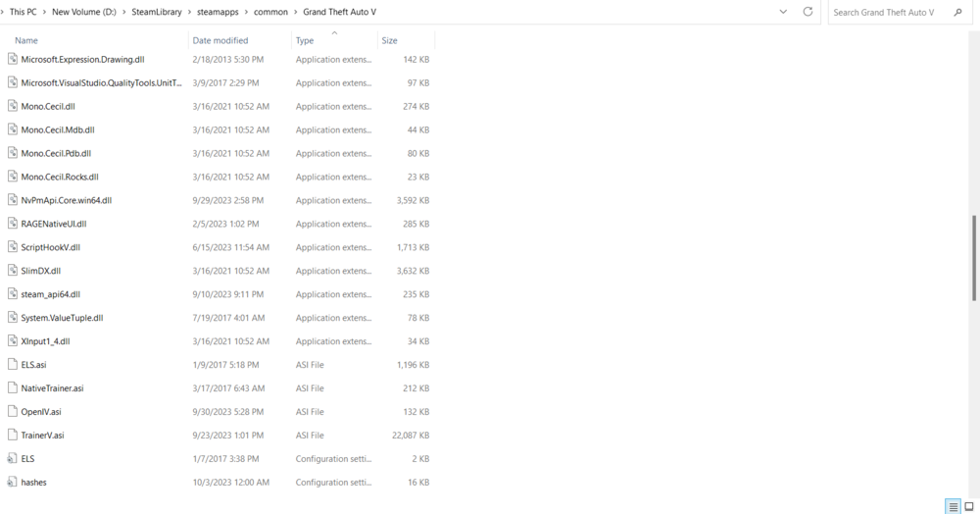Click the Mono.Cecil.Mdb.dll file icon
980x514 pixels.
click(12, 129)
